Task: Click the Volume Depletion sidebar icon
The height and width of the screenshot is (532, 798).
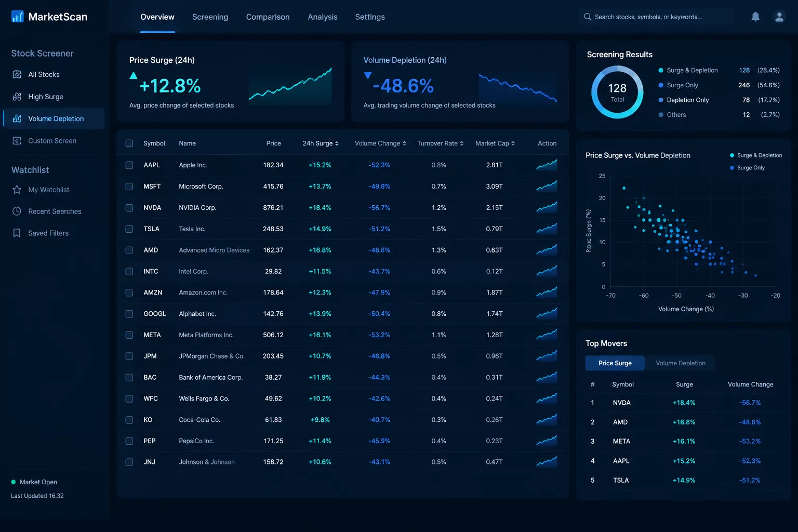Action: [x=17, y=118]
